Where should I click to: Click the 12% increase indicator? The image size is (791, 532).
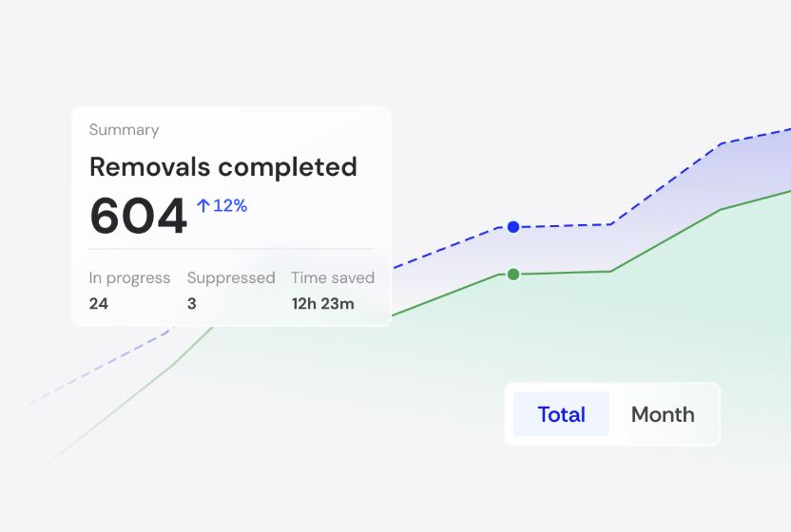229,205
